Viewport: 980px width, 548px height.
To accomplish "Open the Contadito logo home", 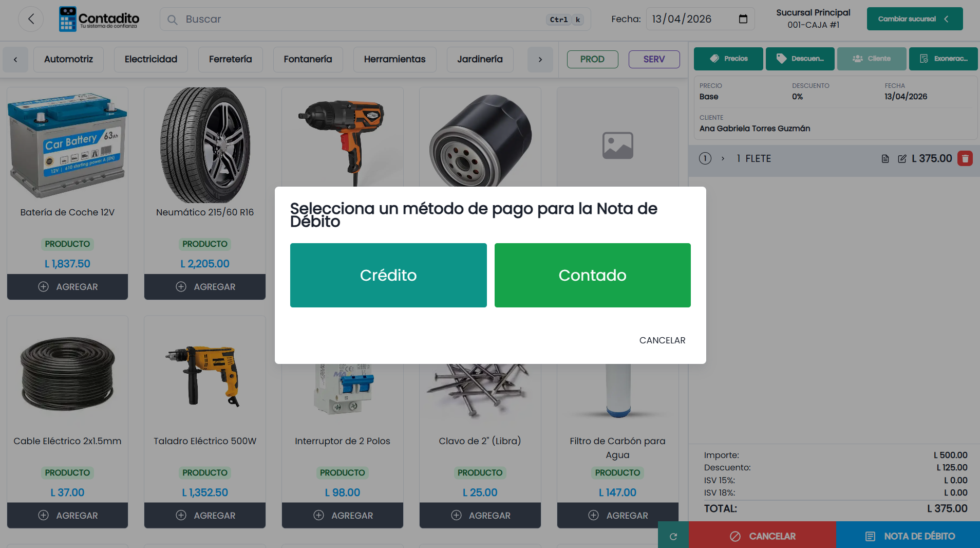I will [99, 19].
